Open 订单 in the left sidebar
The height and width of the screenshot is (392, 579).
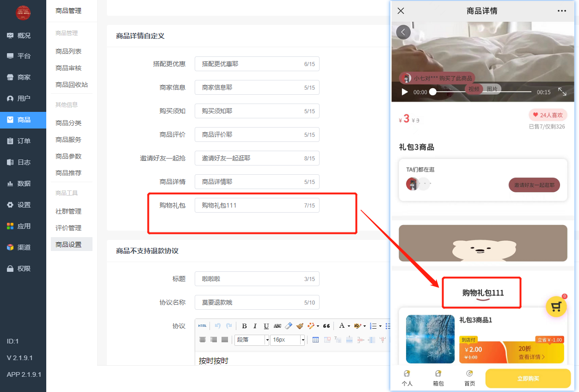pyautogui.click(x=23, y=141)
